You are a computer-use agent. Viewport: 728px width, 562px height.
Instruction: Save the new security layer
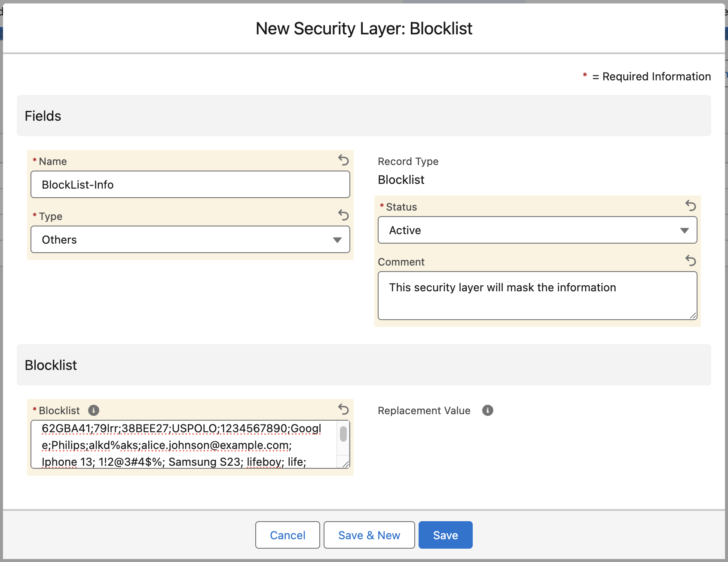445,535
